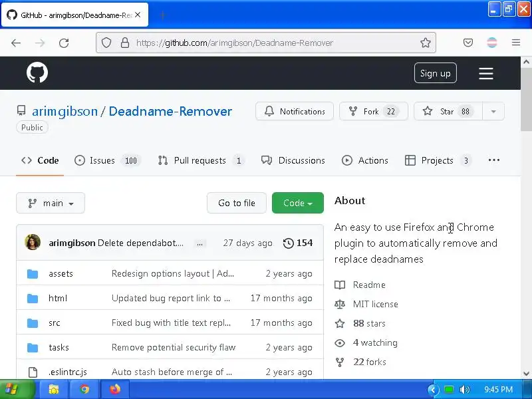Open the MIT license link
The height and width of the screenshot is (399, 532).
[x=375, y=304]
